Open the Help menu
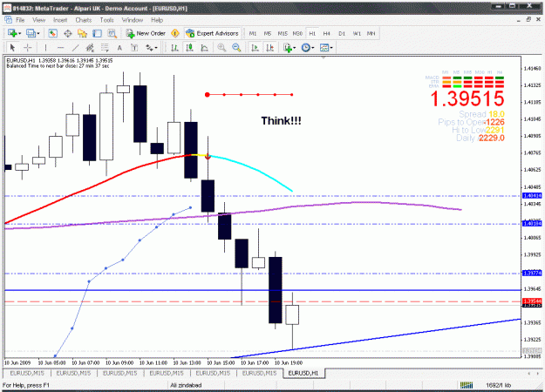 tap(157, 20)
